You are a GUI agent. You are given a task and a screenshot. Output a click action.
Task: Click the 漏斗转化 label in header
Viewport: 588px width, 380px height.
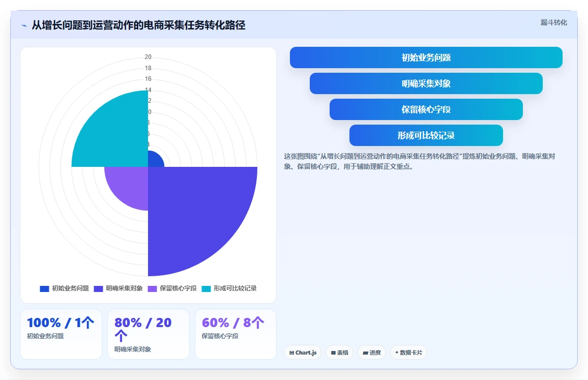click(x=553, y=22)
